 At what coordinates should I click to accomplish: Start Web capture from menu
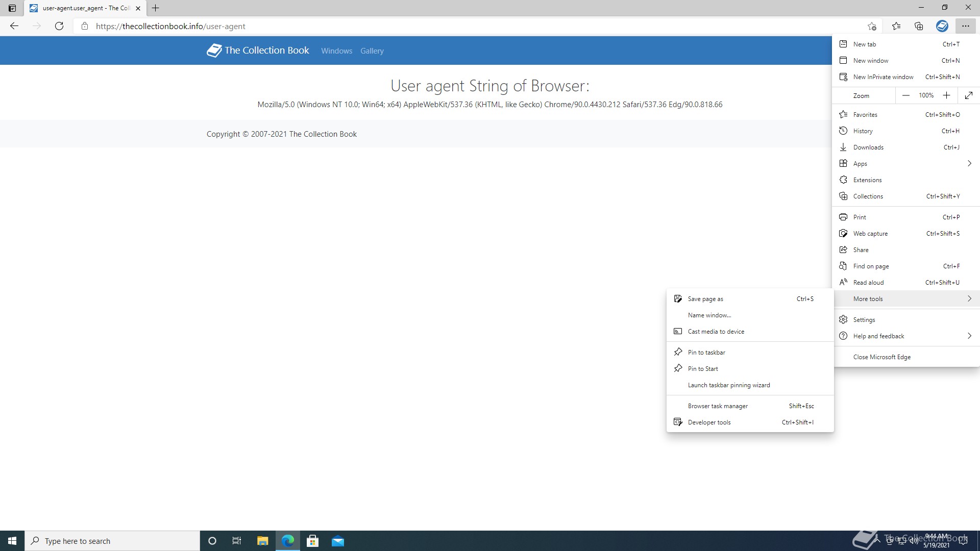click(906, 234)
